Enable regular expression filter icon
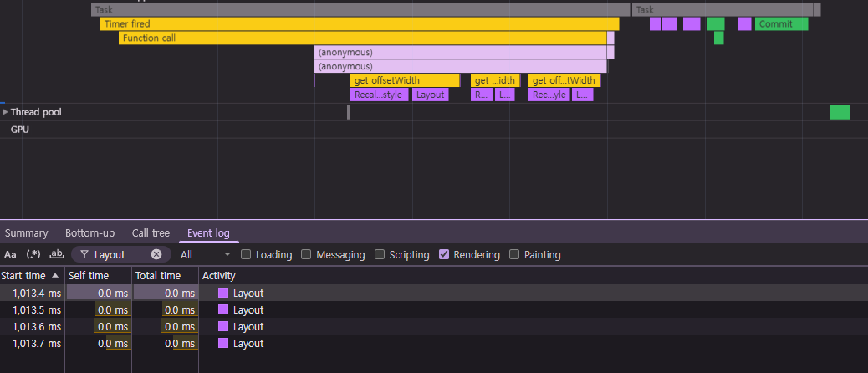This screenshot has height=373, width=868. 33,254
